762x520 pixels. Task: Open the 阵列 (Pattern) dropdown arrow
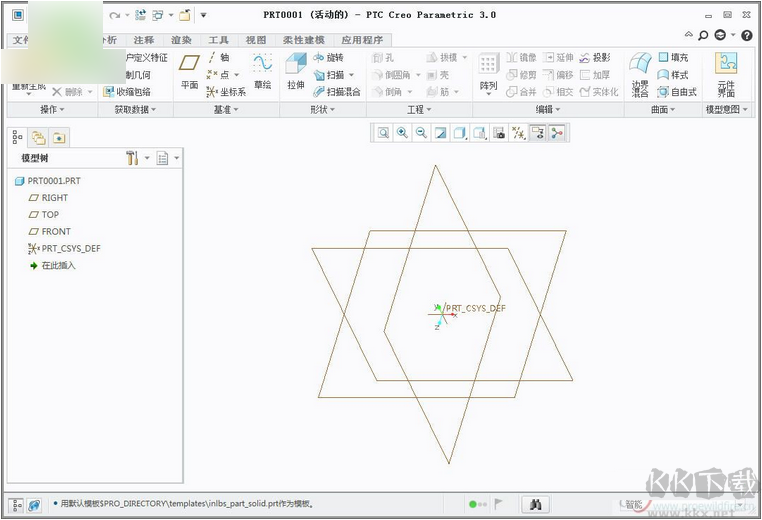pos(488,94)
